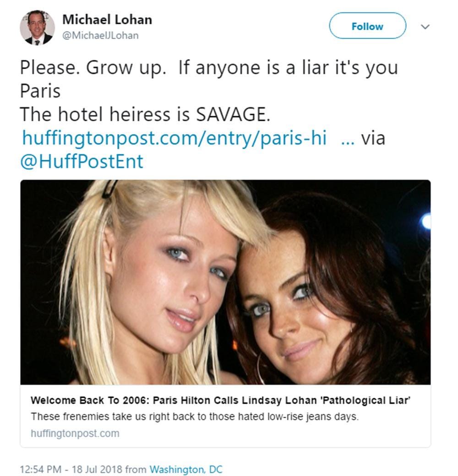Click the @MichaelJLohan handle
The image size is (458, 476).
[100, 35]
